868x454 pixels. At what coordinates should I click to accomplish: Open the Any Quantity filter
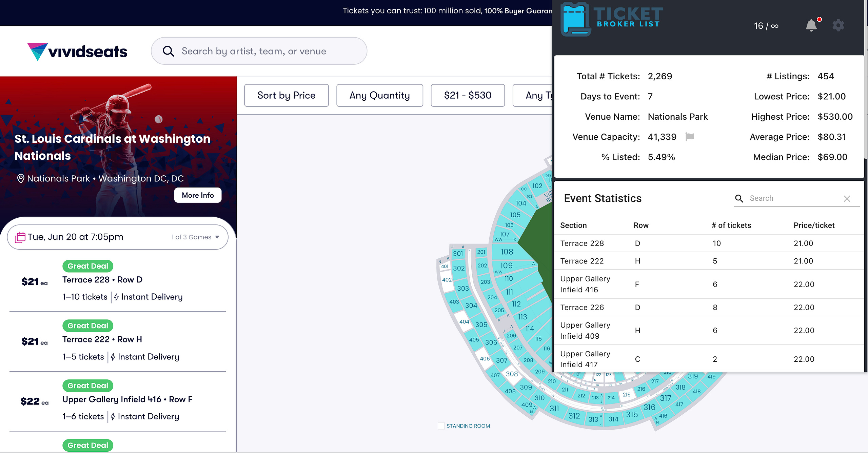pyautogui.click(x=379, y=95)
